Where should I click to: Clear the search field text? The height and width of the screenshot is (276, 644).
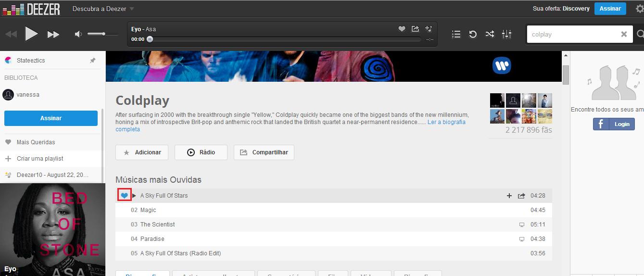click(624, 34)
